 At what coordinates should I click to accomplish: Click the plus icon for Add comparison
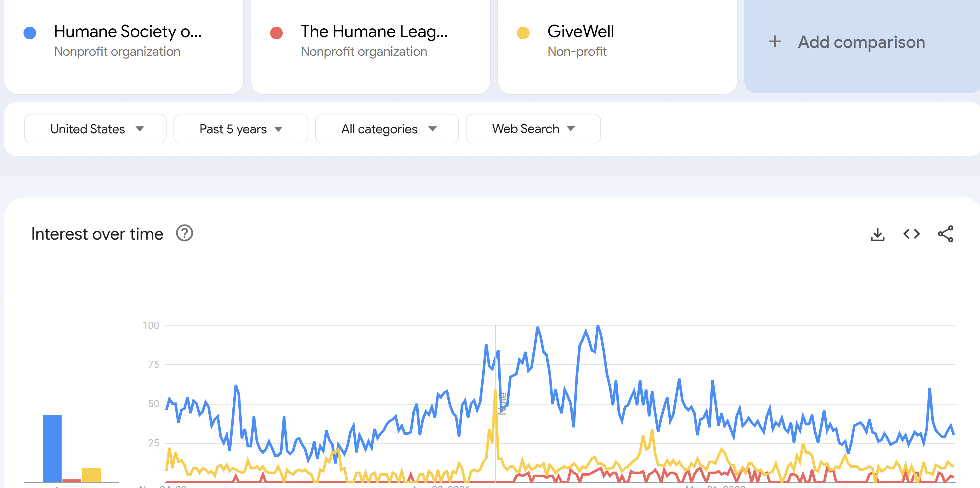(x=774, y=42)
